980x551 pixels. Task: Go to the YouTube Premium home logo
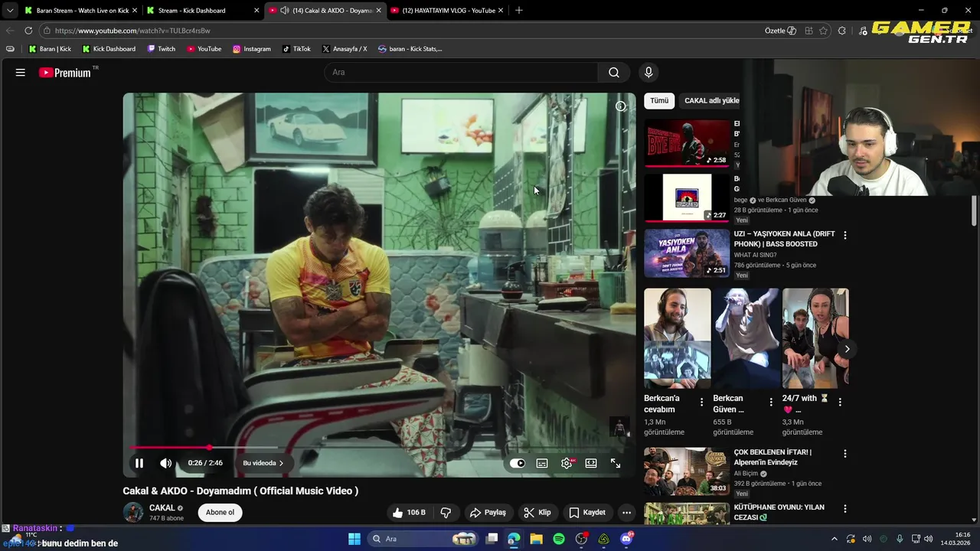[x=65, y=73]
